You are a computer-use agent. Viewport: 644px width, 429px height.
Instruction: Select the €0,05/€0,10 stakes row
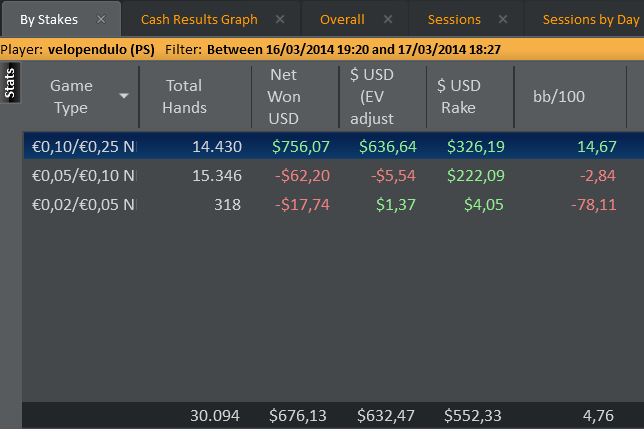334,176
